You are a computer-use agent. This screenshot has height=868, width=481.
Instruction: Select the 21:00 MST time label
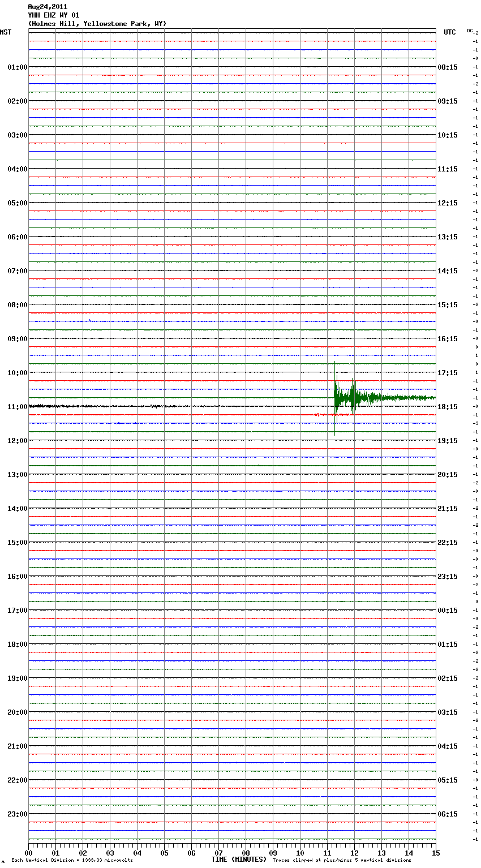pos(18,746)
